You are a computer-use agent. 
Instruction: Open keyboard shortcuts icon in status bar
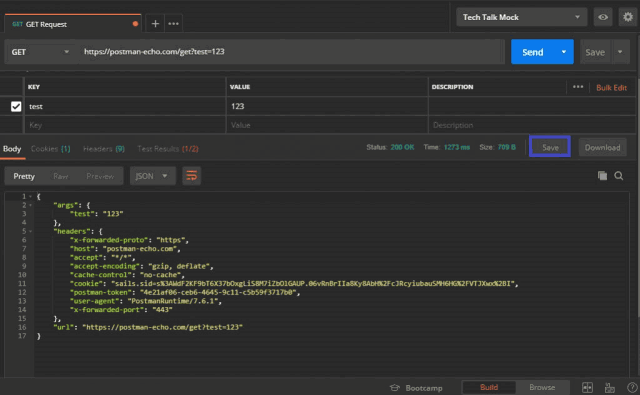click(610, 388)
